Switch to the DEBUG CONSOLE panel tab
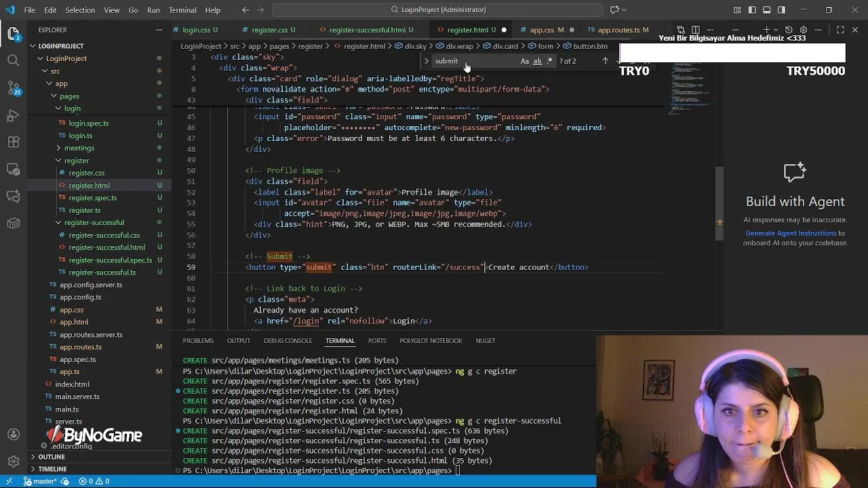This screenshot has width=868, height=488. [288, 340]
